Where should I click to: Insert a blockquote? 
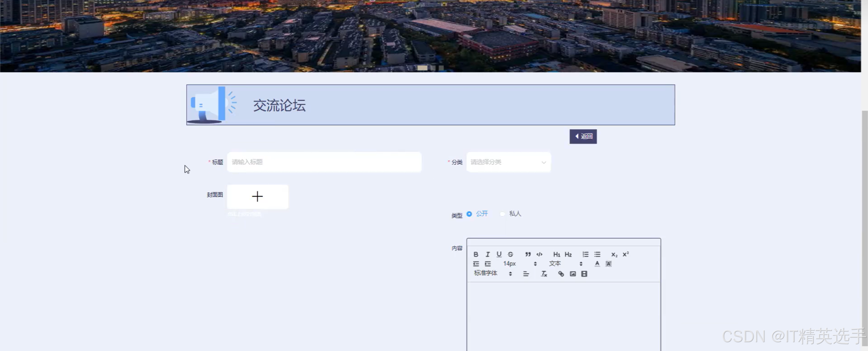coord(528,254)
